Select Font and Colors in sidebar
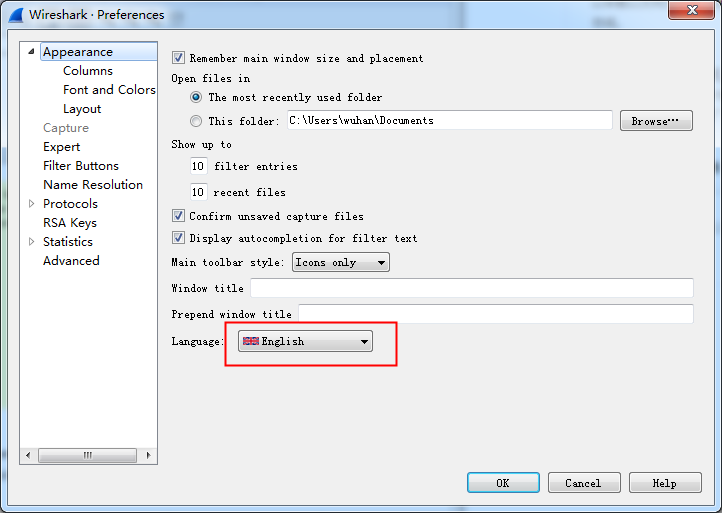 tap(109, 90)
